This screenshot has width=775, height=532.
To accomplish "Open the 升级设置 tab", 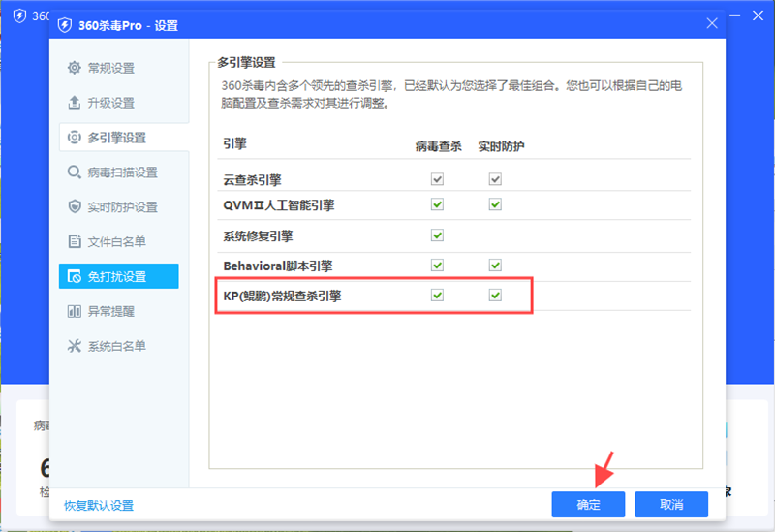I will [118, 103].
